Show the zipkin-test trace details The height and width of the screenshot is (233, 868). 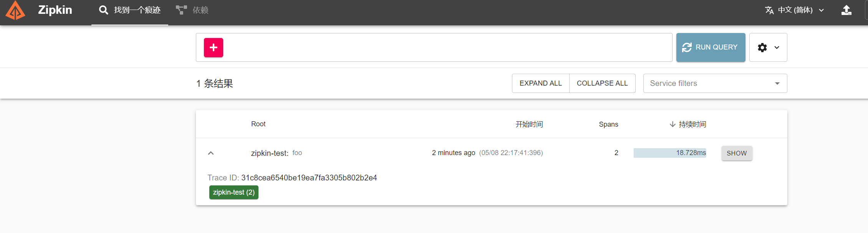[x=737, y=153]
